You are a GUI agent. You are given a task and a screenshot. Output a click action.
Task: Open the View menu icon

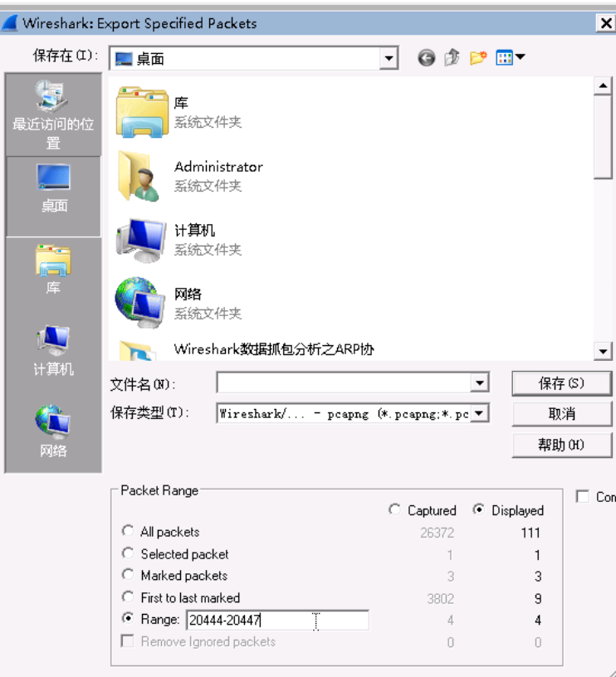pyautogui.click(x=511, y=57)
